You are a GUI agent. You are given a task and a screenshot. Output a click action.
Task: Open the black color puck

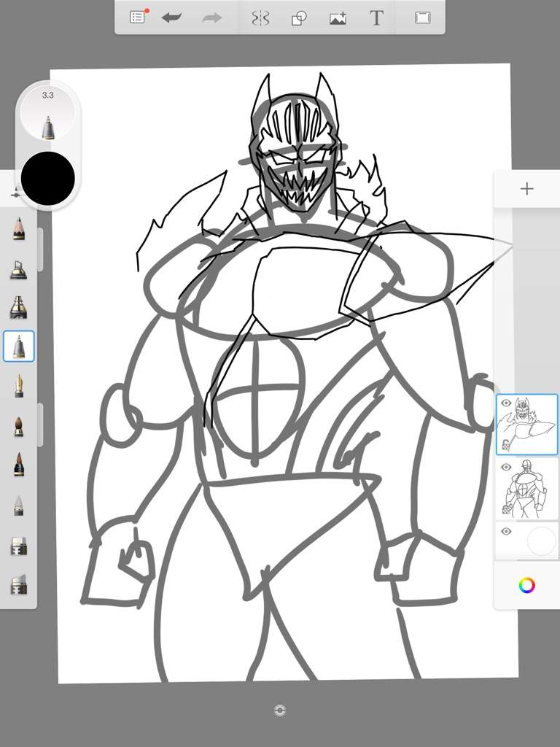(x=47, y=178)
